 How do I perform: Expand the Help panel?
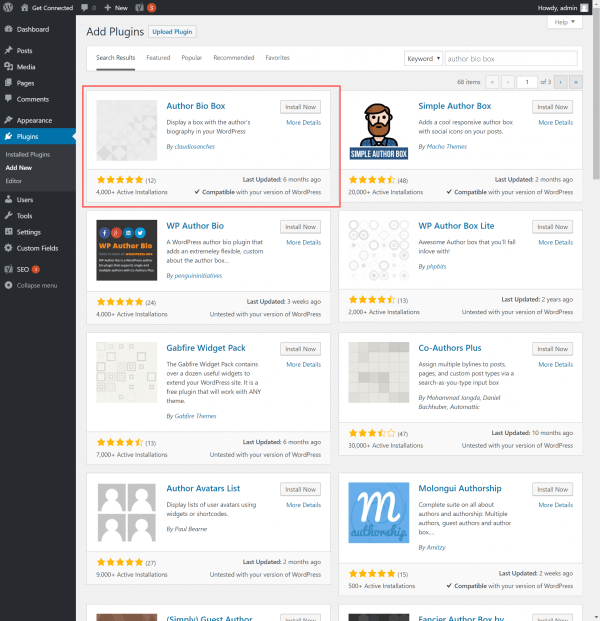(x=562, y=22)
